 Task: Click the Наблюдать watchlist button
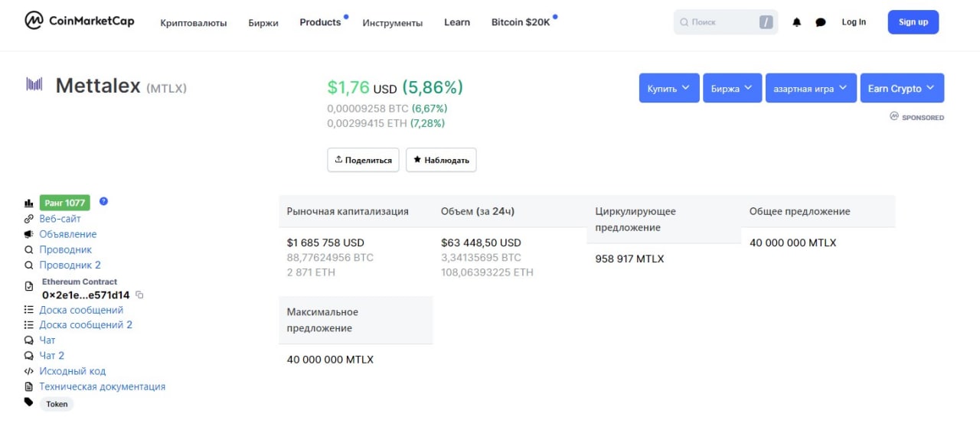point(441,160)
